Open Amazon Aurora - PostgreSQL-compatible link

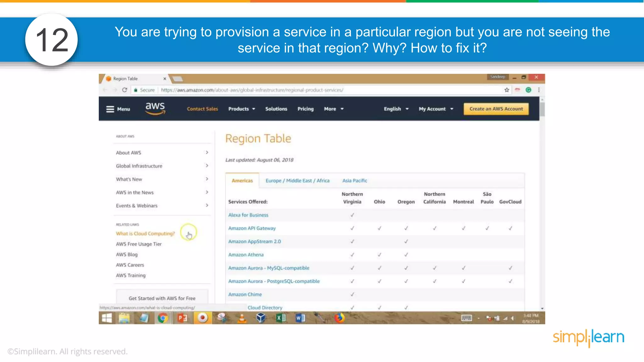(274, 281)
